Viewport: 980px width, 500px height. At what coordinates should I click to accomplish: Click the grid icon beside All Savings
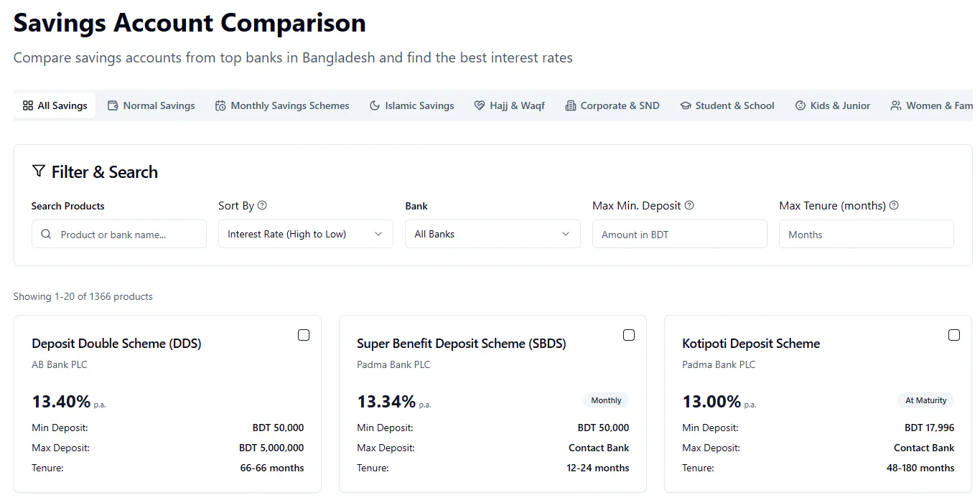pos(28,105)
